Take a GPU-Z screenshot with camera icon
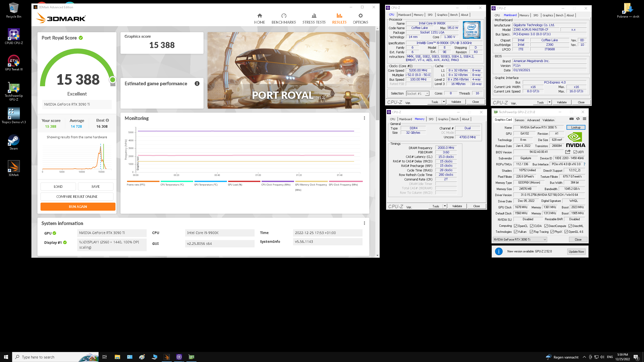 click(x=572, y=119)
